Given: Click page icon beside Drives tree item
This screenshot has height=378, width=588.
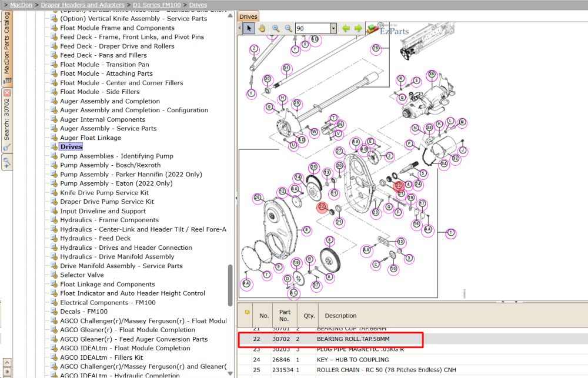Looking at the screenshot, I should pyautogui.click(x=54, y=146).
